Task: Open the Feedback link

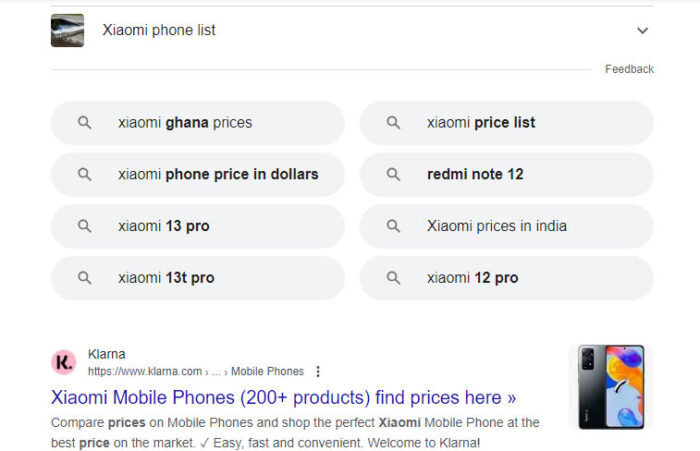Action: [629, 69]
